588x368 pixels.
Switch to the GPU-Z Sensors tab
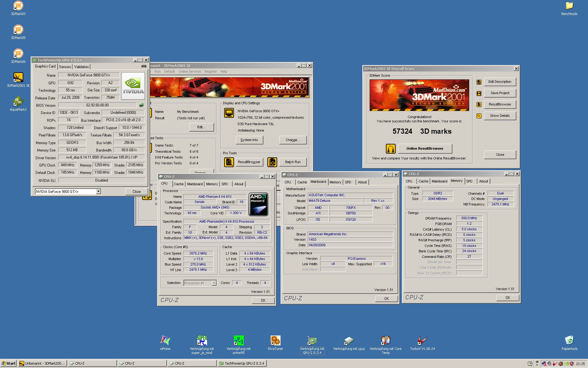point(65,67)
